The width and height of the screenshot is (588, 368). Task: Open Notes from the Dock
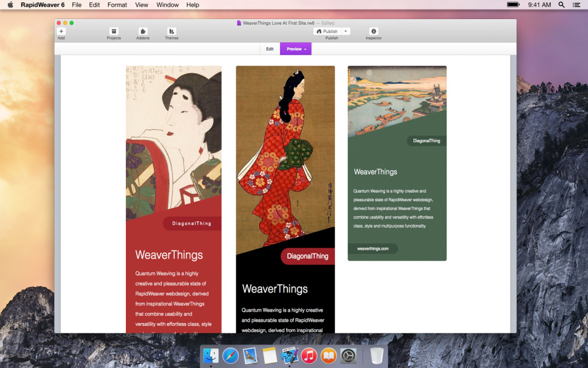click(x=269, y=355)
